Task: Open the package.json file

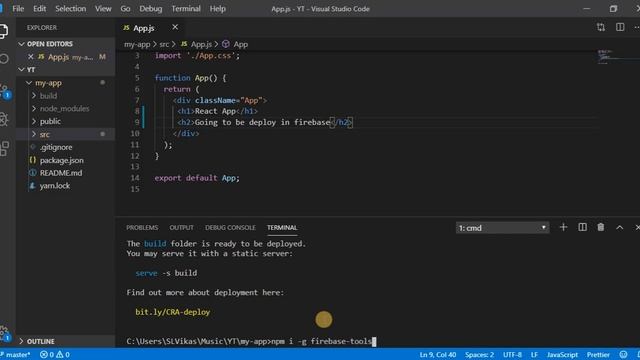Action: [x=62, y=160]
